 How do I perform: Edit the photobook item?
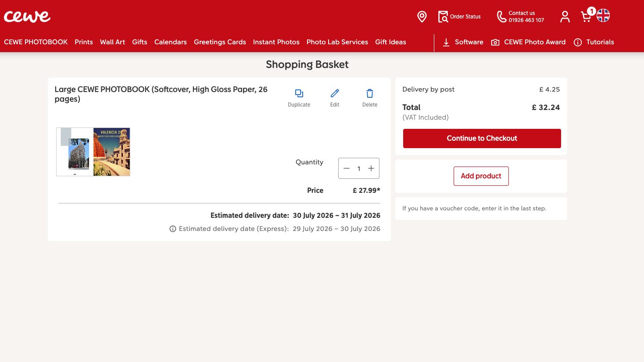335,98
